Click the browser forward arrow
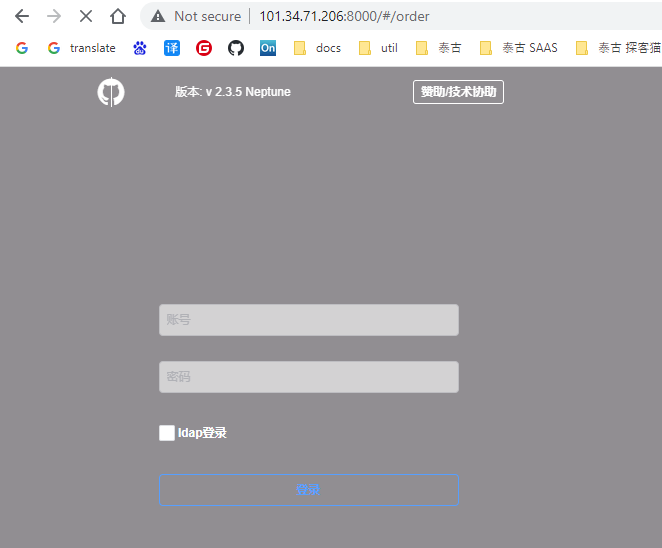This screenshot has height=548, width=662. [x=54, y=16]
